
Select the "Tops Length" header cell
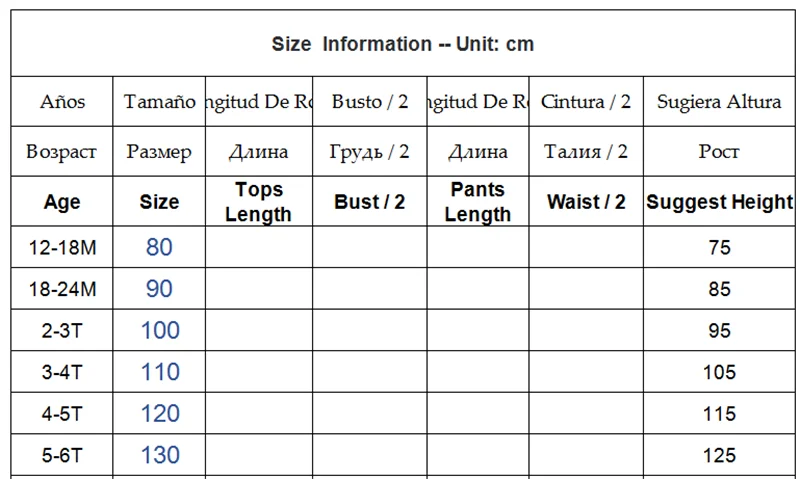click(258, 202)
